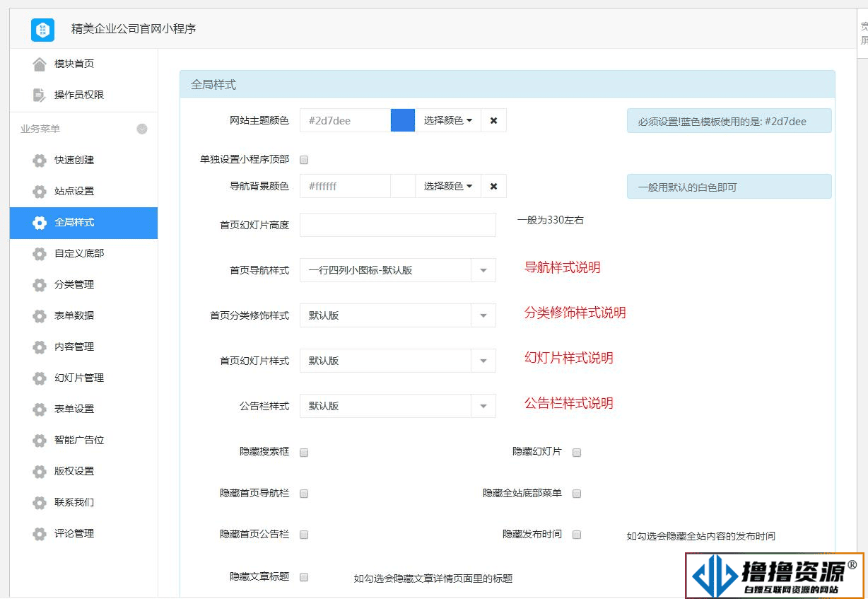
Task: Click the blue app logo icon
Action: pyautogui.click(x=42, y=29)
